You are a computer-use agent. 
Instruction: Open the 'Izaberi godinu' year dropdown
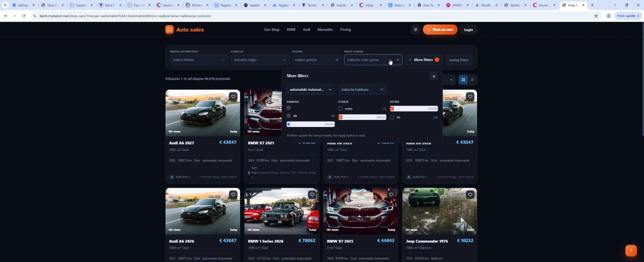(x=317, y=60)
